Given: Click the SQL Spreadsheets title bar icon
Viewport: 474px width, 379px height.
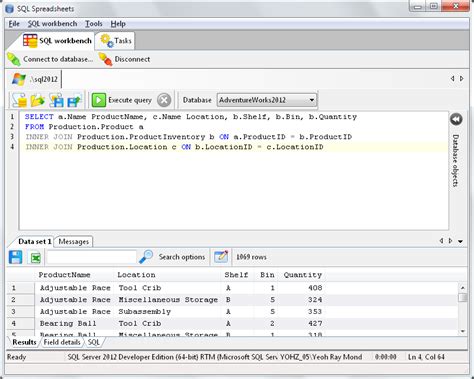Looking at the screenshot, I should [9, 9].
